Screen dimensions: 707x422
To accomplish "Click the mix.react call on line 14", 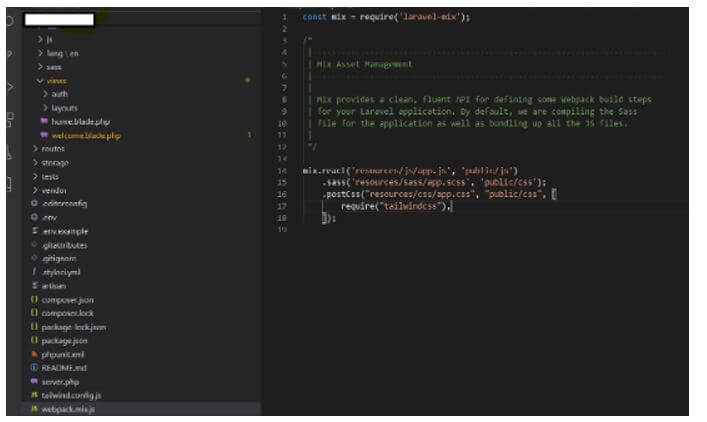I will (x=324, y=171).
